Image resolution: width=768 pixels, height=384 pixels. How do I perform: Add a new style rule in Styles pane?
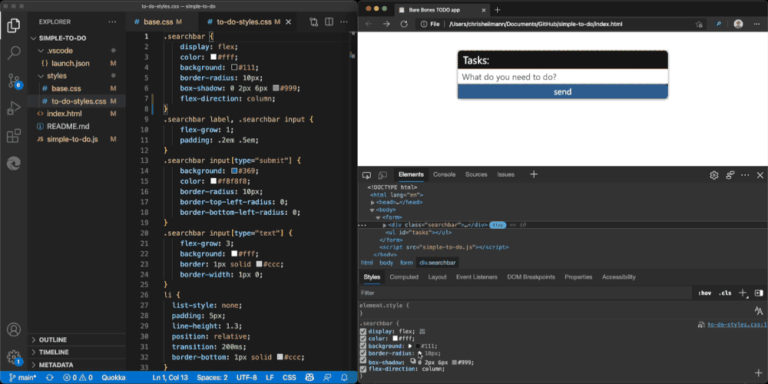click(x=743, y=293)
